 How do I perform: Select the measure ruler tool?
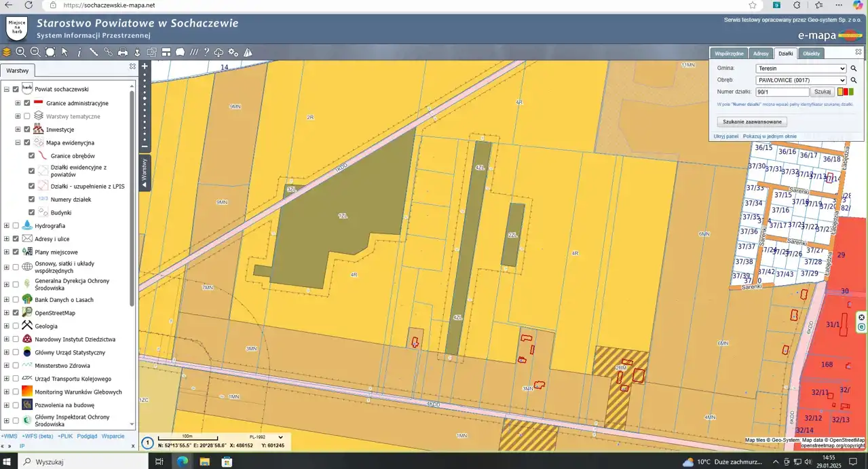(x=94, y=52)
